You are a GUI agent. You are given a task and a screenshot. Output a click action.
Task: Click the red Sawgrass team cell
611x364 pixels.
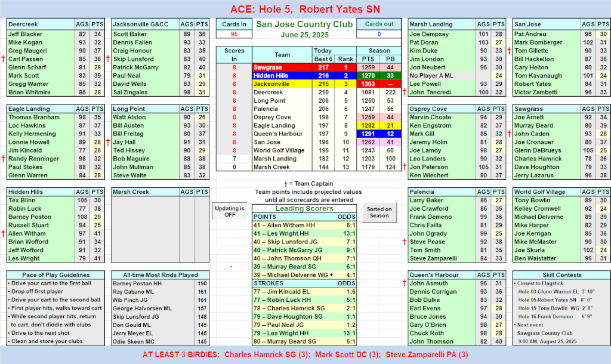pos(282,67)
